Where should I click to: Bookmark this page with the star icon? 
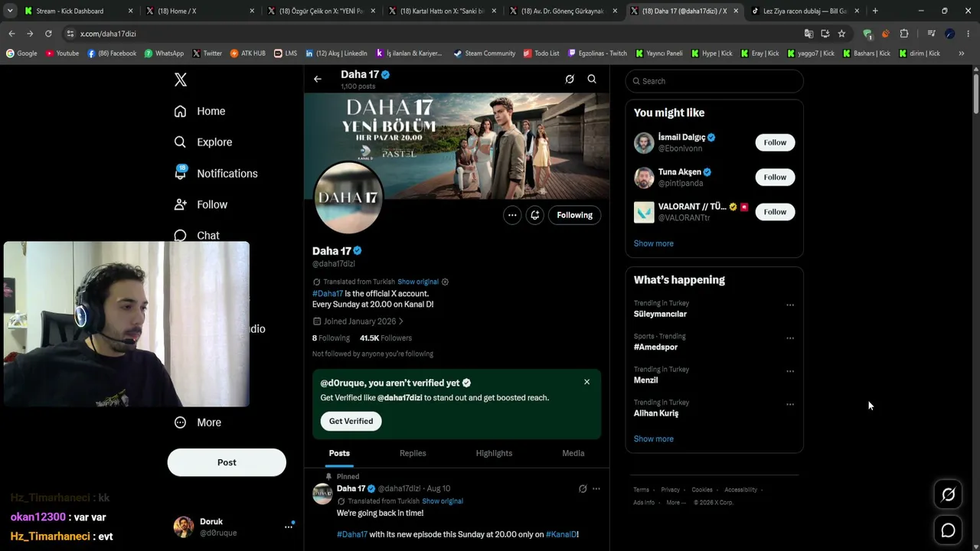pyautogui.click(x=841, y=34)
